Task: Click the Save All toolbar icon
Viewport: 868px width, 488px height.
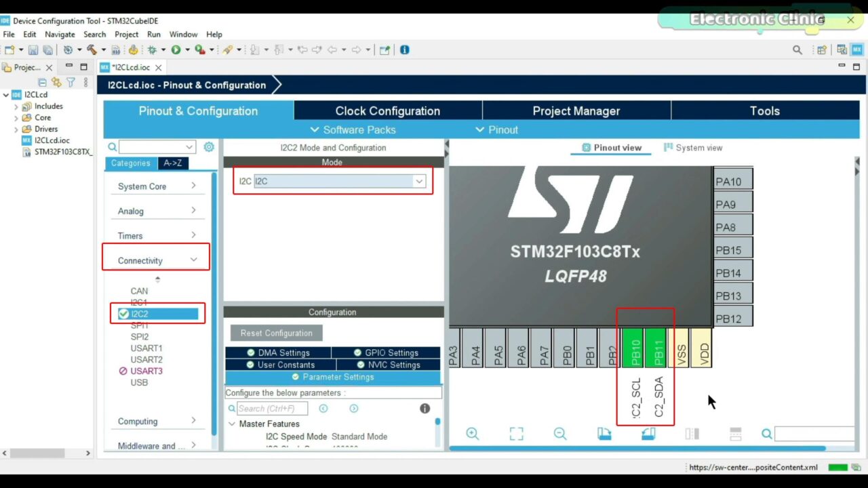Action: pos(47,49)
